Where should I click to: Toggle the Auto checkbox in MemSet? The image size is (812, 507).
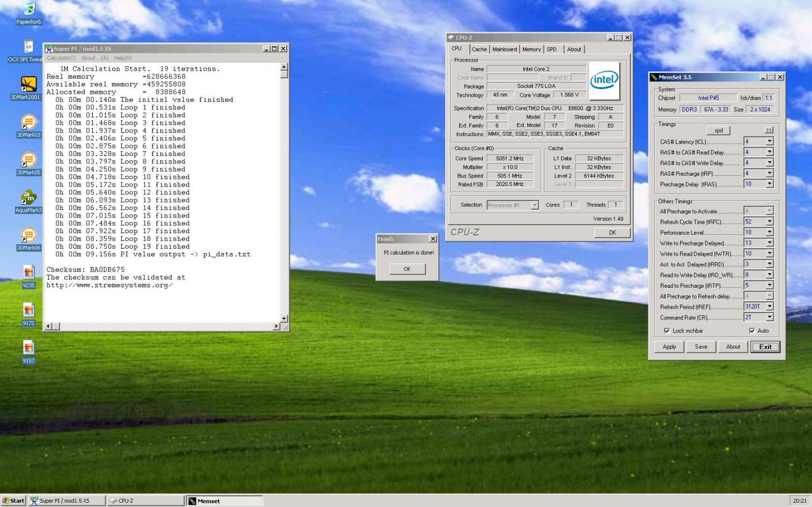[751, 331]
